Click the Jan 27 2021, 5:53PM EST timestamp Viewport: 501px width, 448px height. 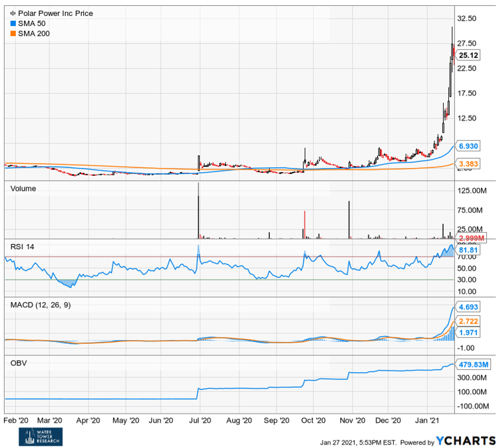click(358, 443)
